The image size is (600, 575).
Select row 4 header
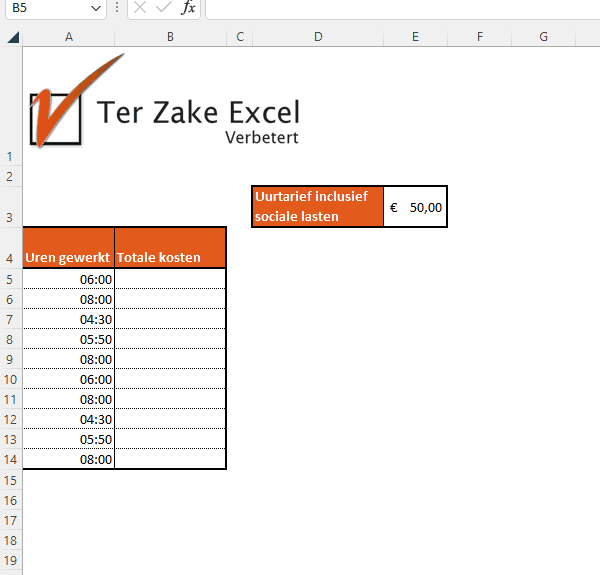pos(11,248)
